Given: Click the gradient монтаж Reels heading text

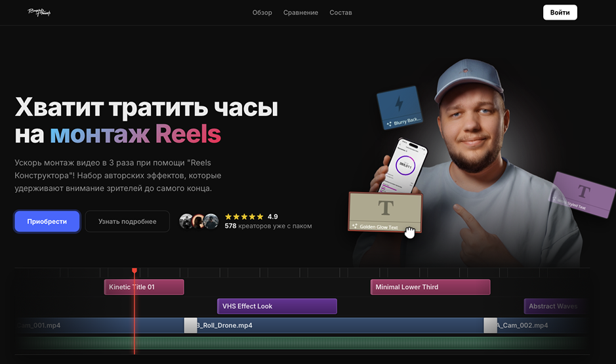Looking at the screenshot, I should click(x=135, y=134).
